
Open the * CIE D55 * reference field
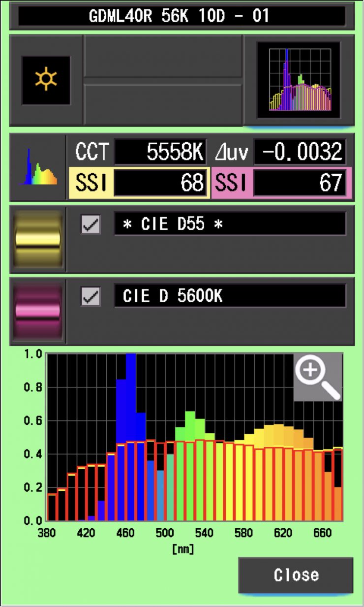pyautogui.click(x=230, y=224)
